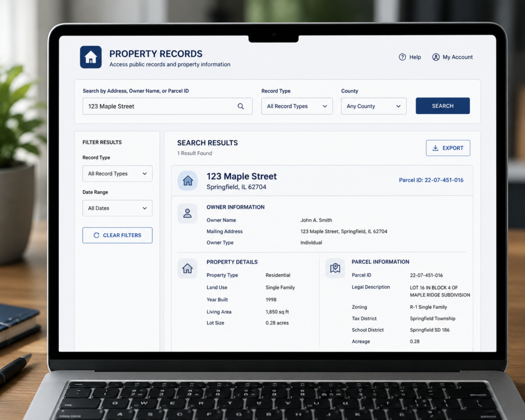Click the owner name John A. Smith
The image size is (525, 420).
click(316, 220)
